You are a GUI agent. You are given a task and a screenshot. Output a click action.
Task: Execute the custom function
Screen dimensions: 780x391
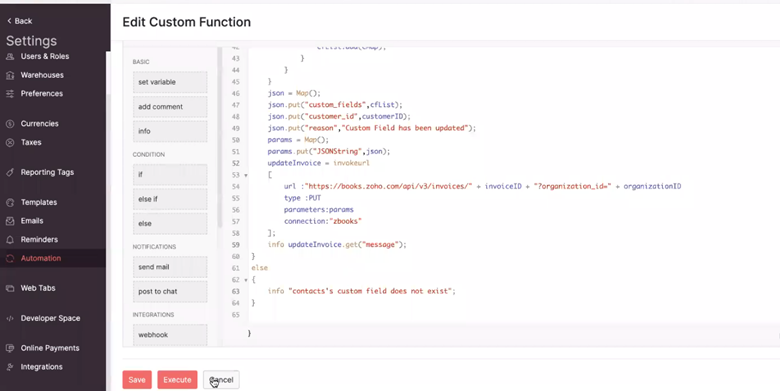coord(177,380)
